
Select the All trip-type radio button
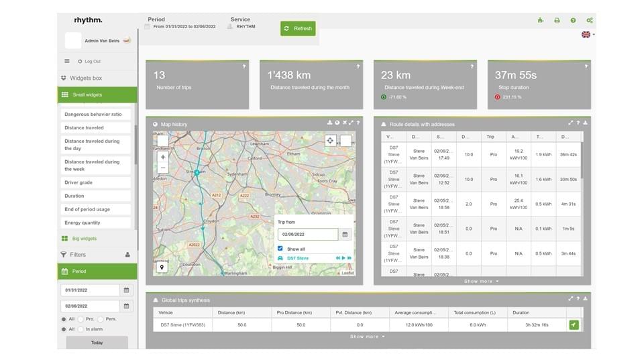[64, 319]
